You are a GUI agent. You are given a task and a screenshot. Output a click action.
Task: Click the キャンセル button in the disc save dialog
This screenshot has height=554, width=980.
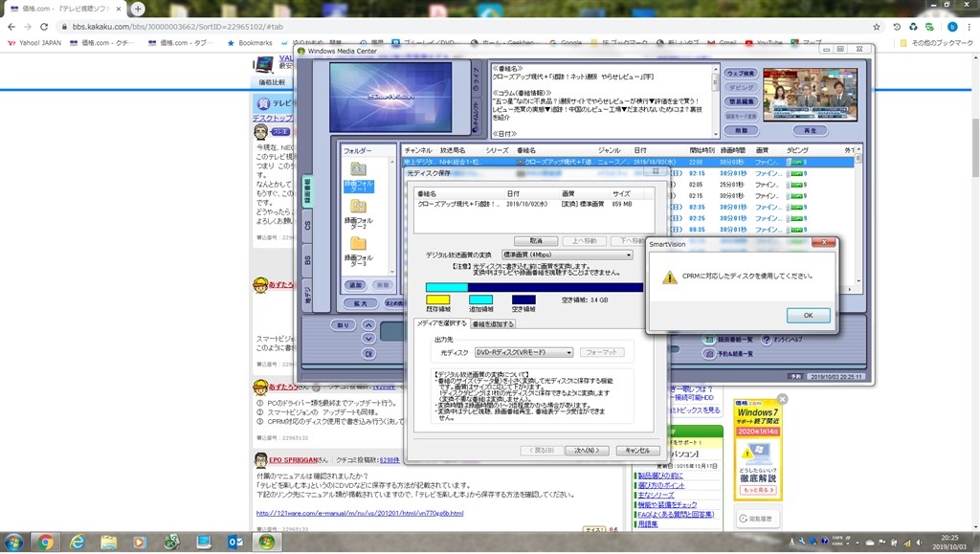[x=637, y=451]
